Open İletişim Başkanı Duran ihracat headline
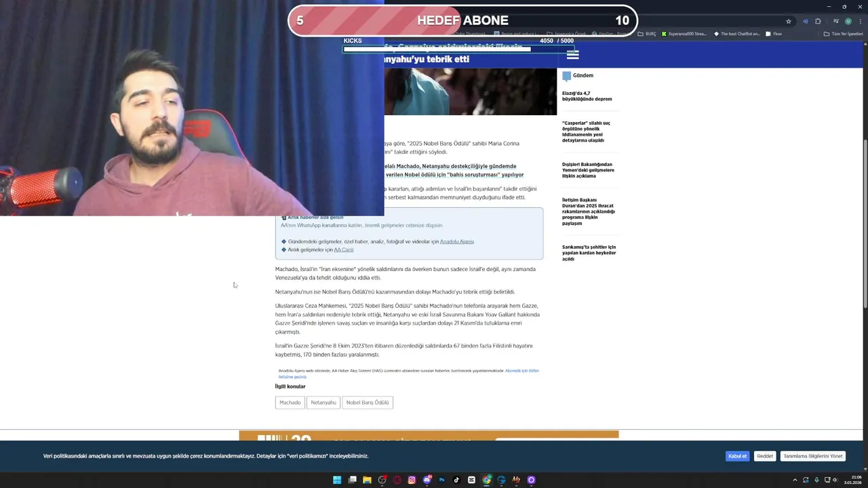This screenshot has width=868, height=488. [x=589, y=211]
